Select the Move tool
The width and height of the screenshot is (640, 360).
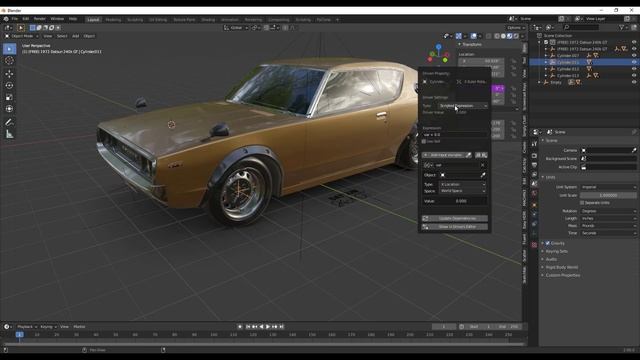pyautogui.click(x=9, y=74)
